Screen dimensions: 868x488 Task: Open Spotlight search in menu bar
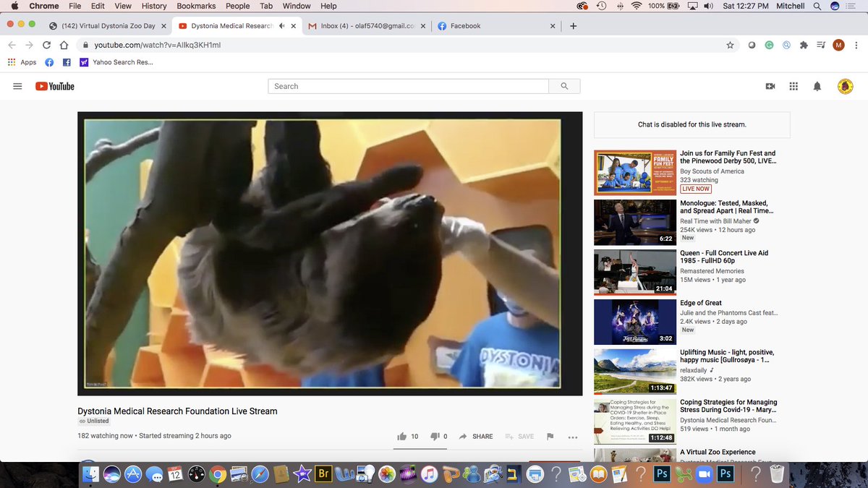coord(817,6)
